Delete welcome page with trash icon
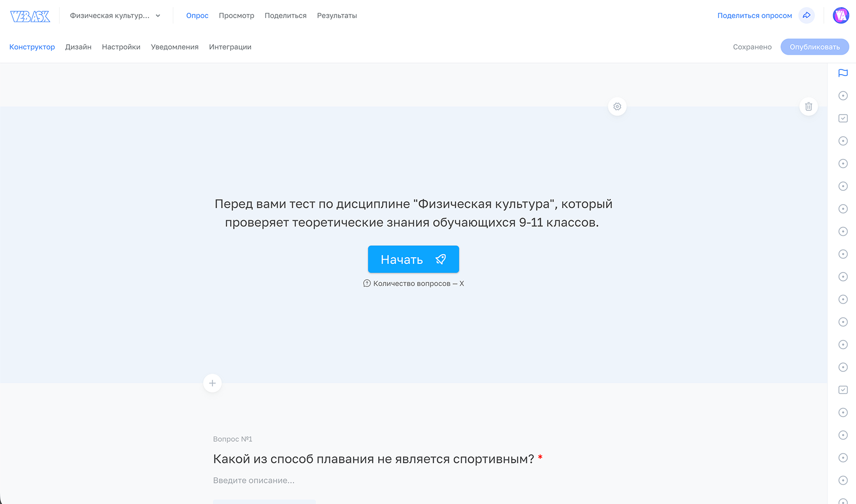The height and width of the screenshot is (504, 856). [809, 106]
